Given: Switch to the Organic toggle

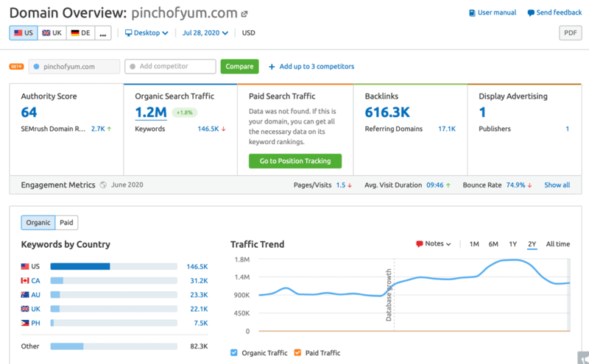Looking at the screenshot, I should 38,223.
